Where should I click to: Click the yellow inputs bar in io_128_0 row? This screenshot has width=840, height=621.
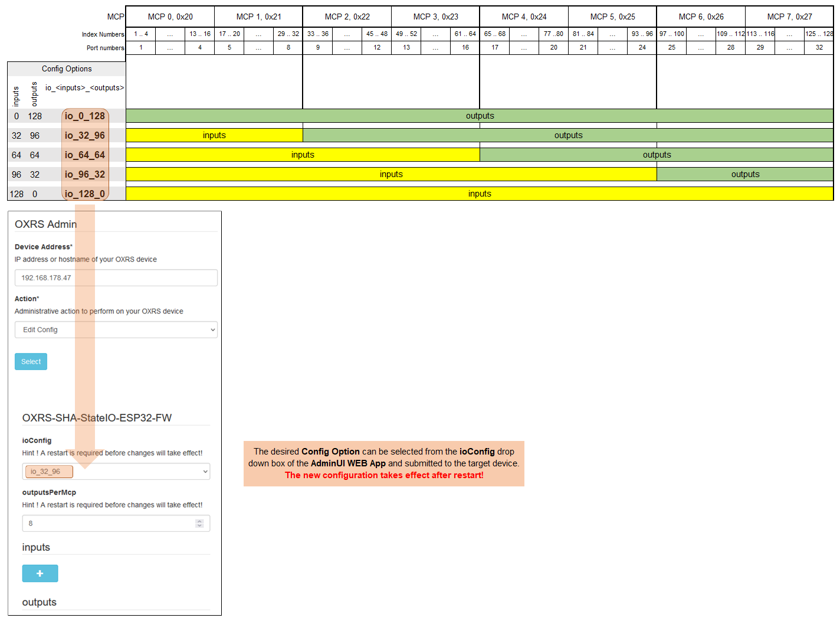coord(480,194)
